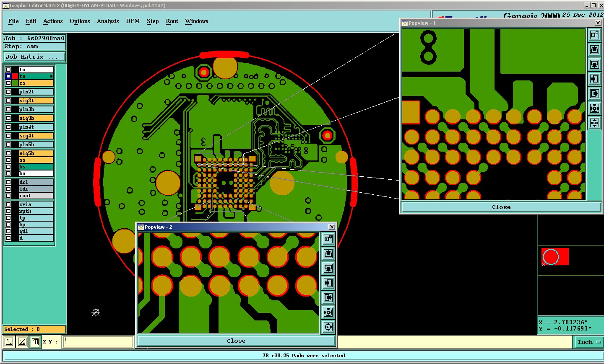The width and height of the screenshot is (604, 364).
Task: Toggle display of the ts layer
Action: coord(8,76)
